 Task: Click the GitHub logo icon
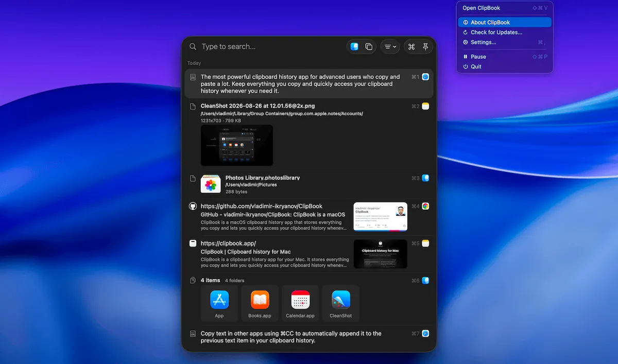click(x=193, y=206)
